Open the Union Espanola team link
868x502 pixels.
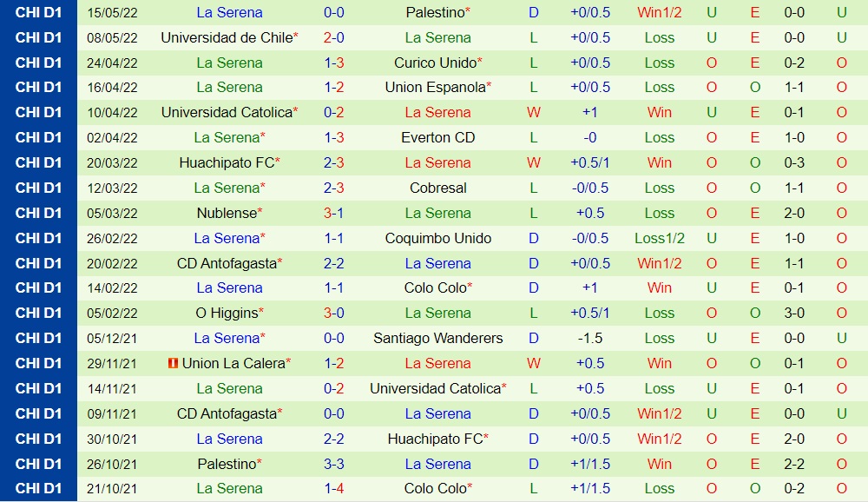435,88
